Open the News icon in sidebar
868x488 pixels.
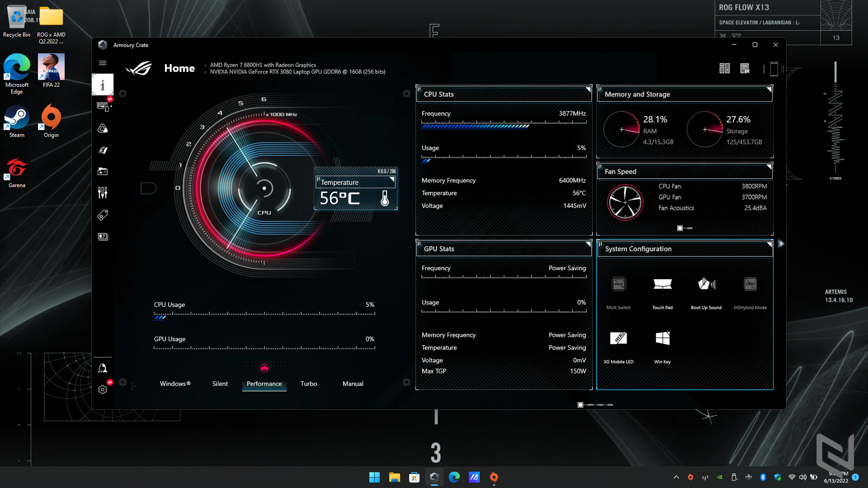pyautogui.click(x=103, y=236)
